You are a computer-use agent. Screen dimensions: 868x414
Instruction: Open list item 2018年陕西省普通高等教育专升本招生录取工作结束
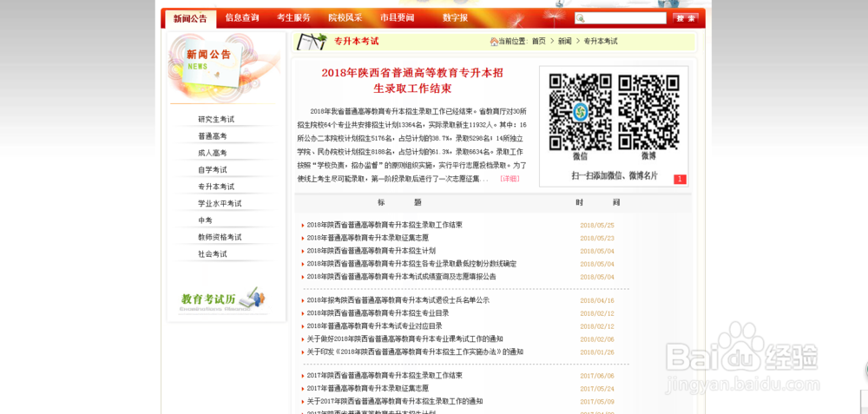385,226
